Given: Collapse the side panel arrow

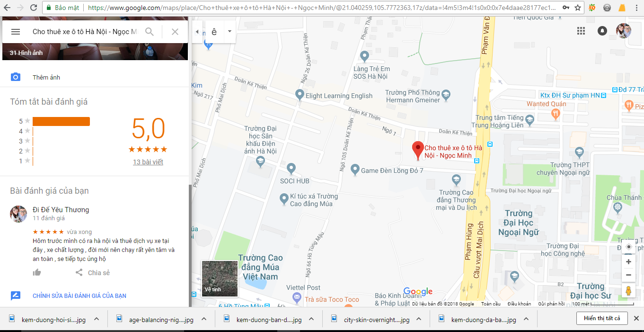Looking at the screenshot, I should click(x=197, y=32).
